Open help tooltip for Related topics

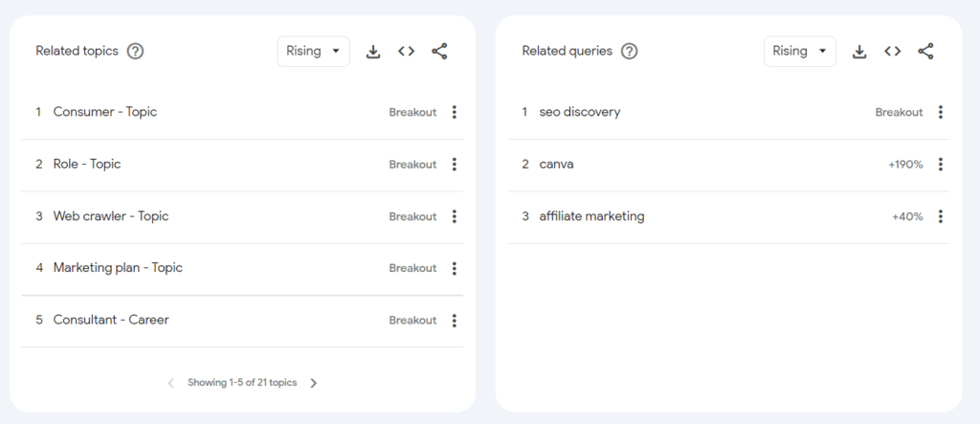point(135,52)
